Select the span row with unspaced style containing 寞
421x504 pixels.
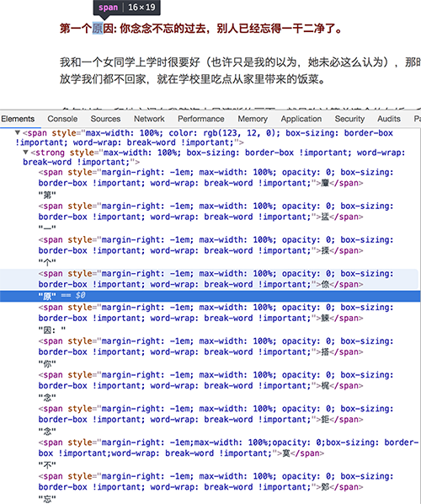tap(229, 448)
